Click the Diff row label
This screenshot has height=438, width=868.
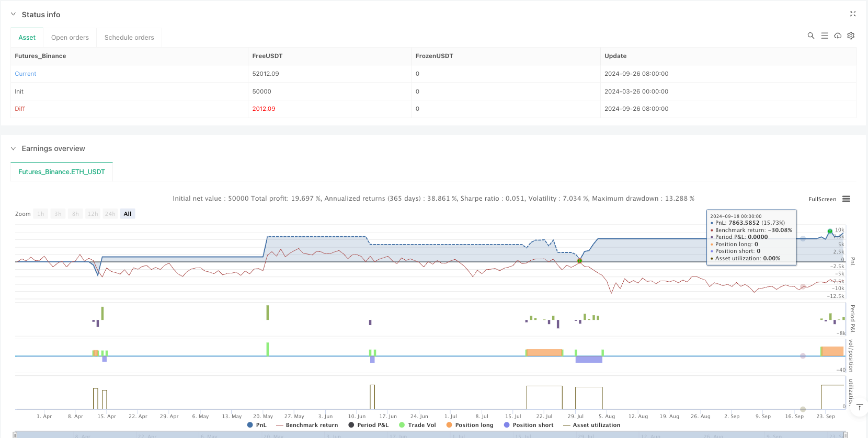coord(20,109)
